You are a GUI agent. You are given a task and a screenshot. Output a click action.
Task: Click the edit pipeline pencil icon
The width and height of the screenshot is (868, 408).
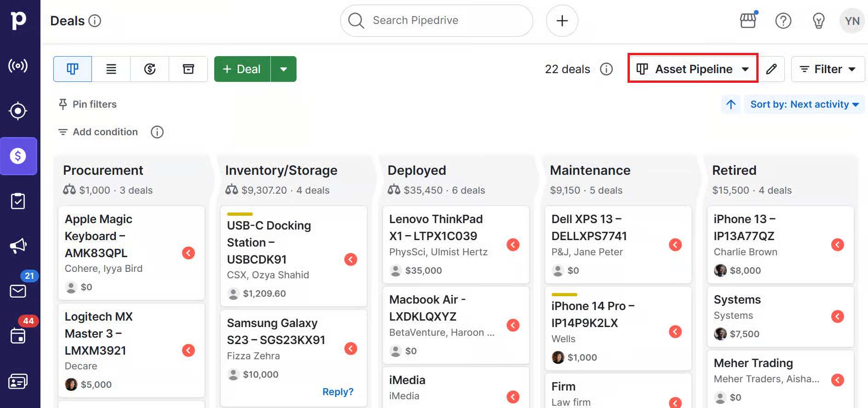771,69
